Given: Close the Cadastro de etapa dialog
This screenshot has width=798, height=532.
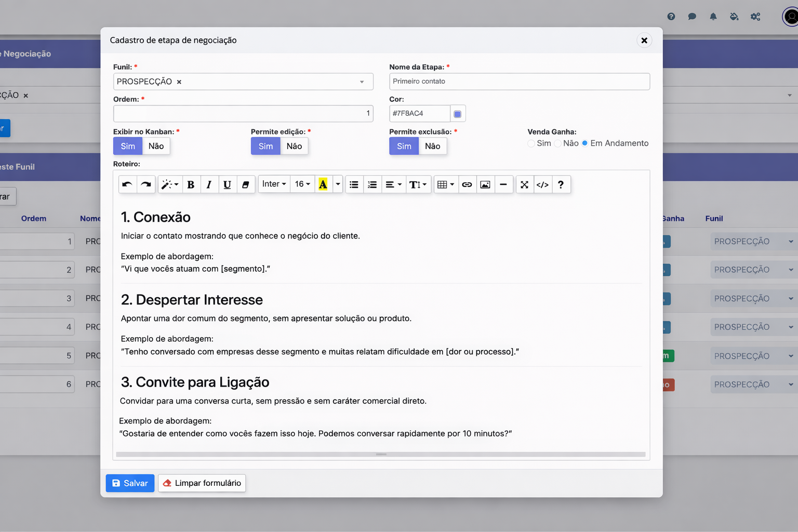Looking at the screenshot, I should 644,41.
